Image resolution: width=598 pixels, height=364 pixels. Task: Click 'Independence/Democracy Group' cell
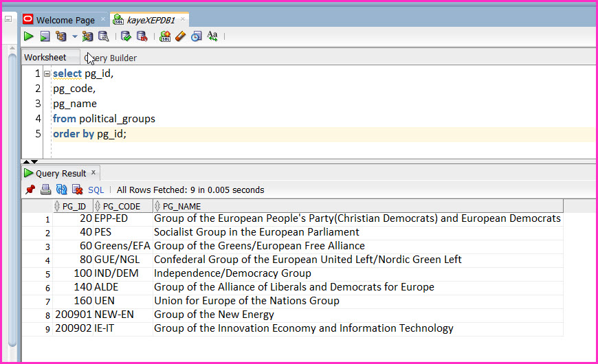pos(357,273)
